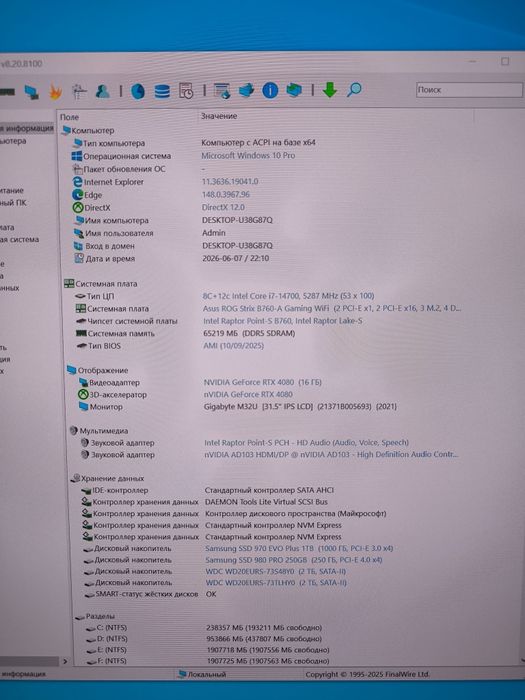Click the report window icon after the second separator

[x=222, y=91]
